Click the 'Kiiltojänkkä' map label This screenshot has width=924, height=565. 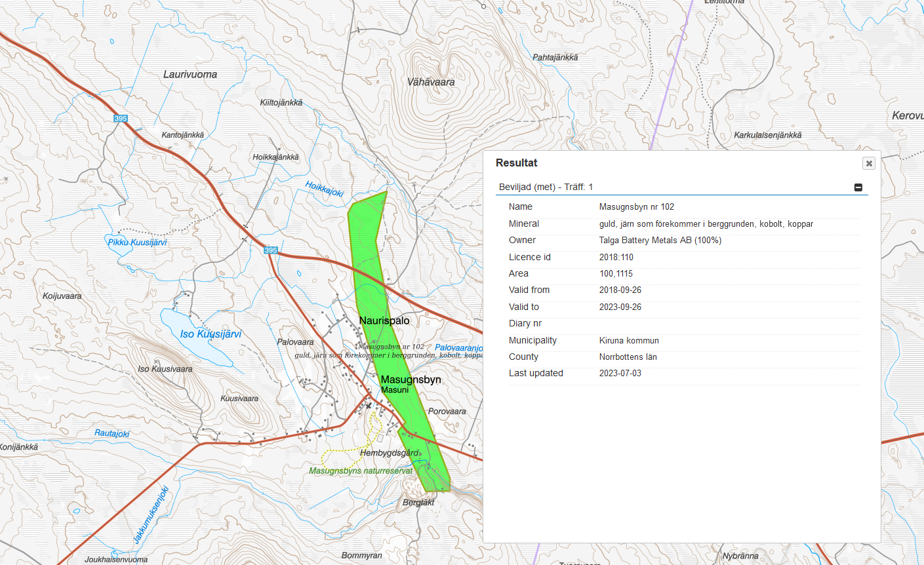pyautogui.click(x=281, y=102)
